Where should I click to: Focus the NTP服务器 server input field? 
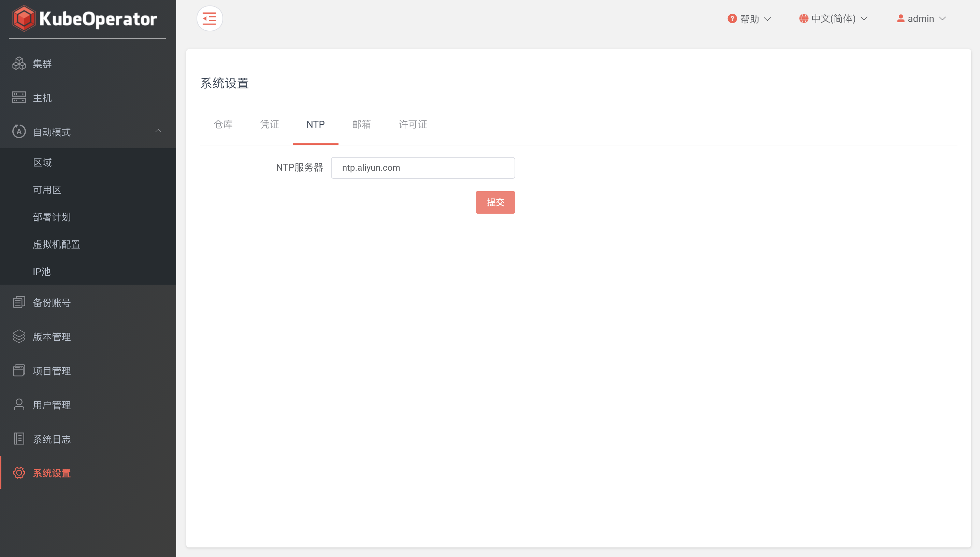(x=422, y=168)
